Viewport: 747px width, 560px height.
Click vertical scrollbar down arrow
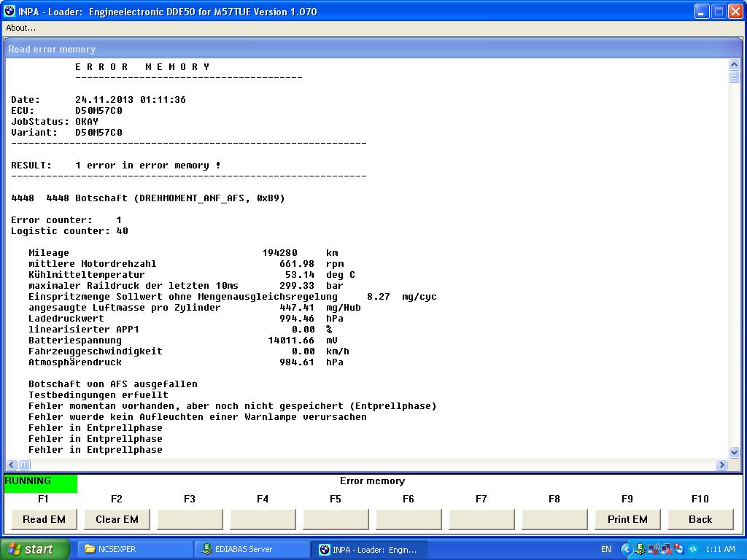pyautogui.click(x=734, y=452)
